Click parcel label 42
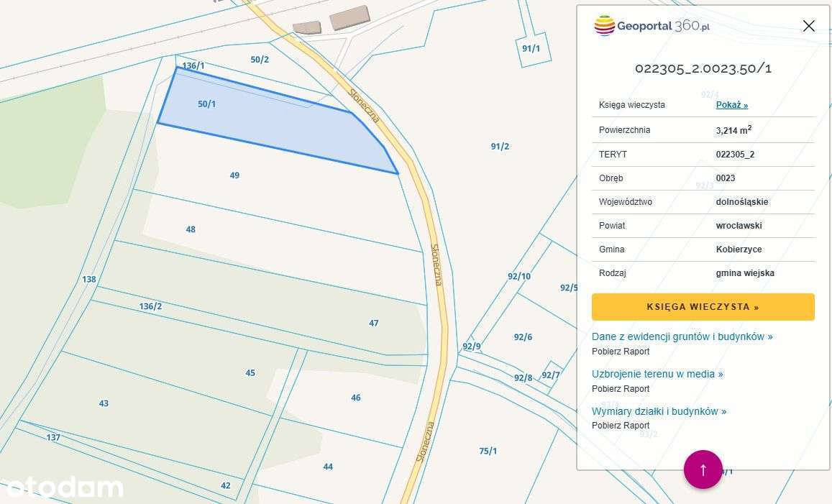The width and height of the screenshot is (832, 504). tap(226, 485)
